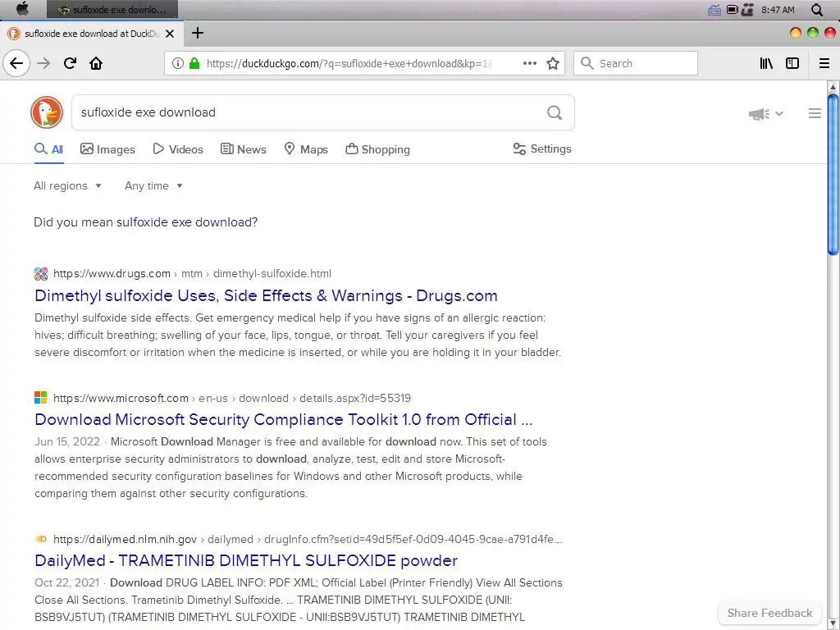The width and height of the screenshot is (840, 630).
Task: Switch to the Maps tab
Action: [306, 149]
